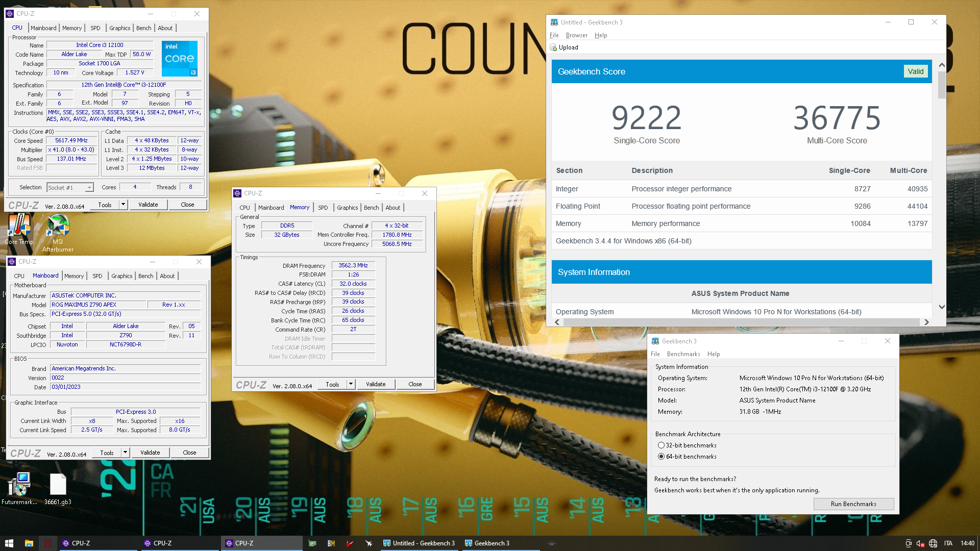The height and width of the screenshot is (551, 980).
Task: Click the scroll down arrow in Geekbench results
Action: [x=942, y=307]
